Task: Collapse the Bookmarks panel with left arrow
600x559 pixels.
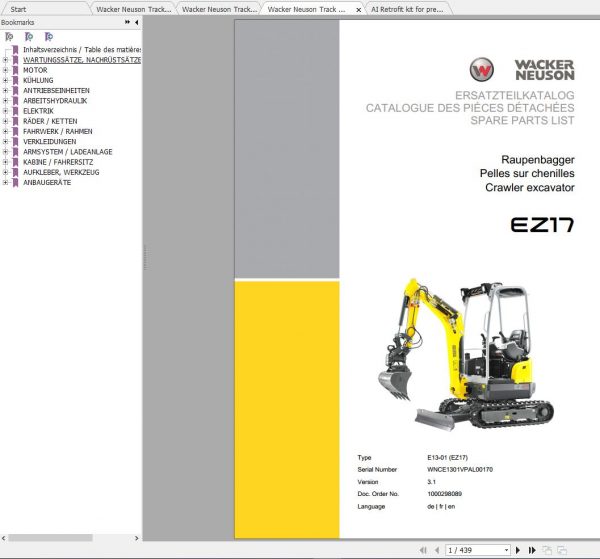Action: click(x=137, y=22)
